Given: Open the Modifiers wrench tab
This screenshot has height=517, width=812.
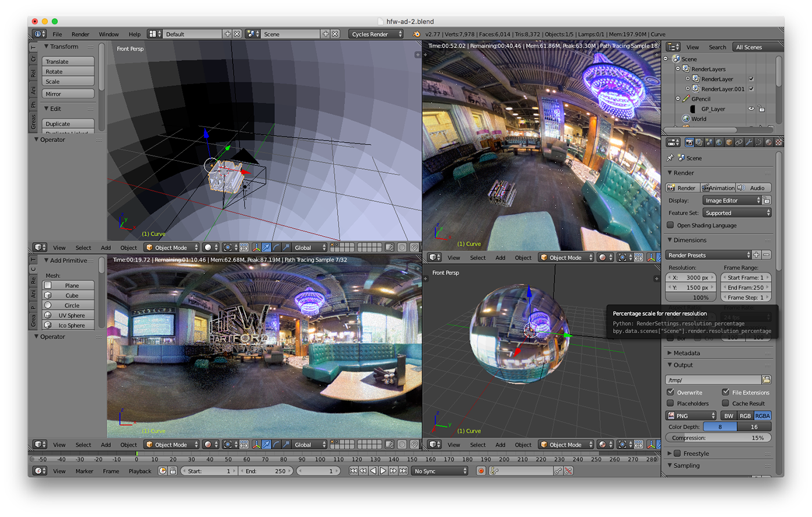Looking at the screenshot, I should [748, 142].
